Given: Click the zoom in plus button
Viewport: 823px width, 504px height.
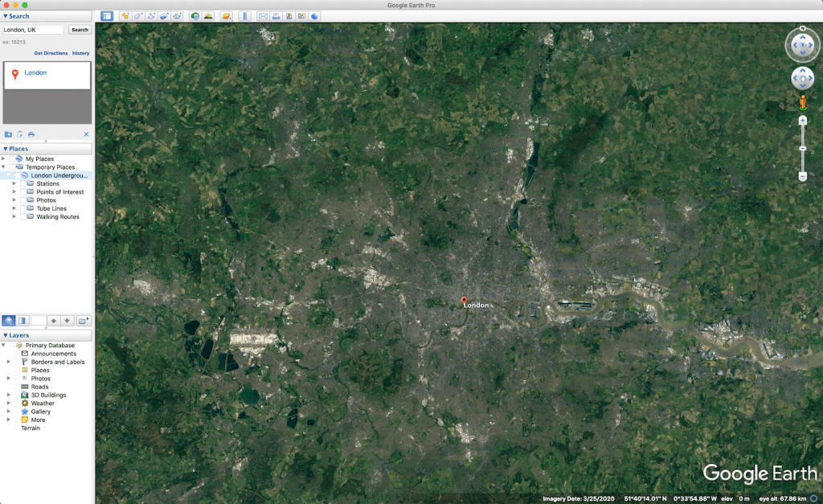Looking at the screenshot, I should coord(803,121).
